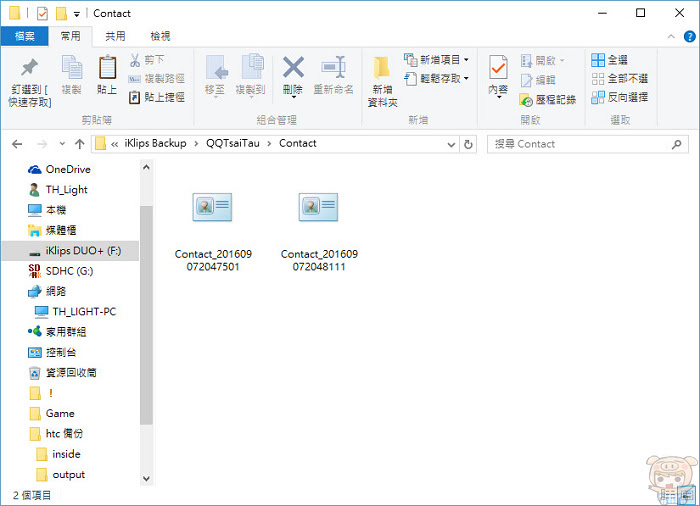Open the Help question mark icon
This screenshot has width=700, height=506.
pos(689,37)
